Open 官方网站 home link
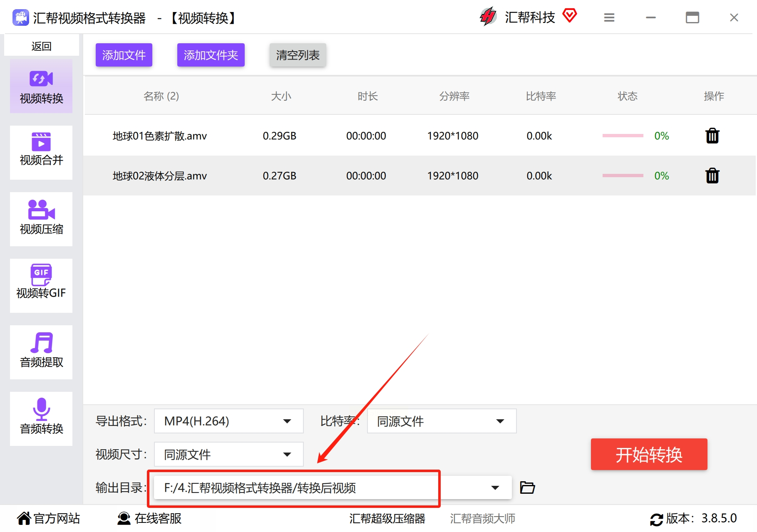 [49, 518]
